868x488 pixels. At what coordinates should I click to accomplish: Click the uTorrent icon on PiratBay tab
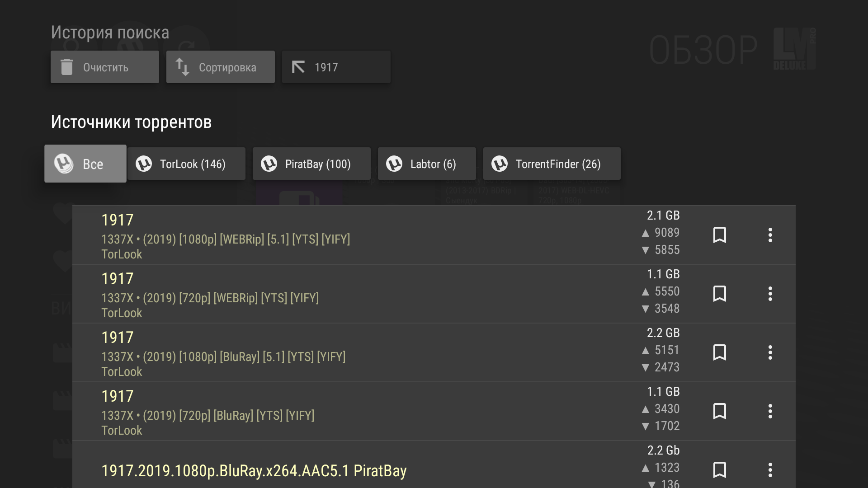269,164
